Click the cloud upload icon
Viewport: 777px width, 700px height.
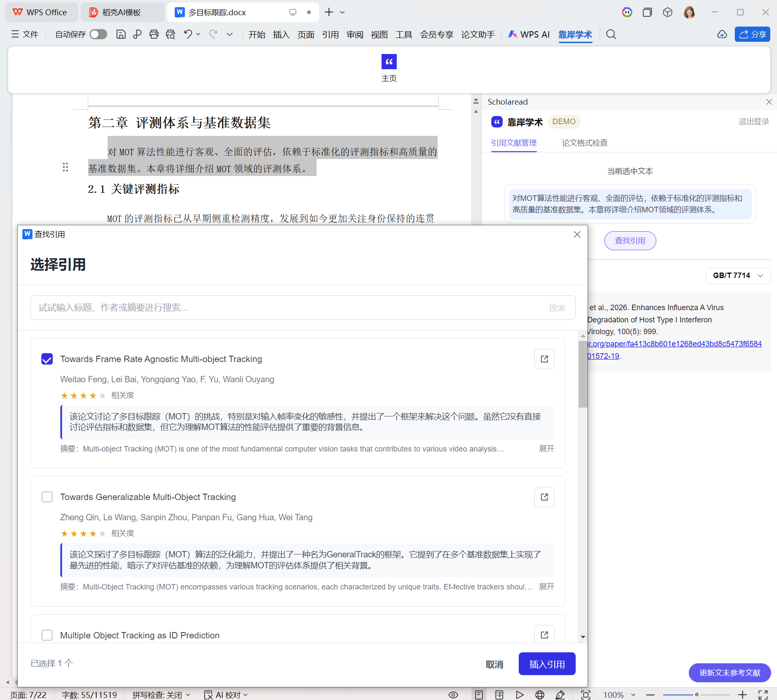click(722, 35)
